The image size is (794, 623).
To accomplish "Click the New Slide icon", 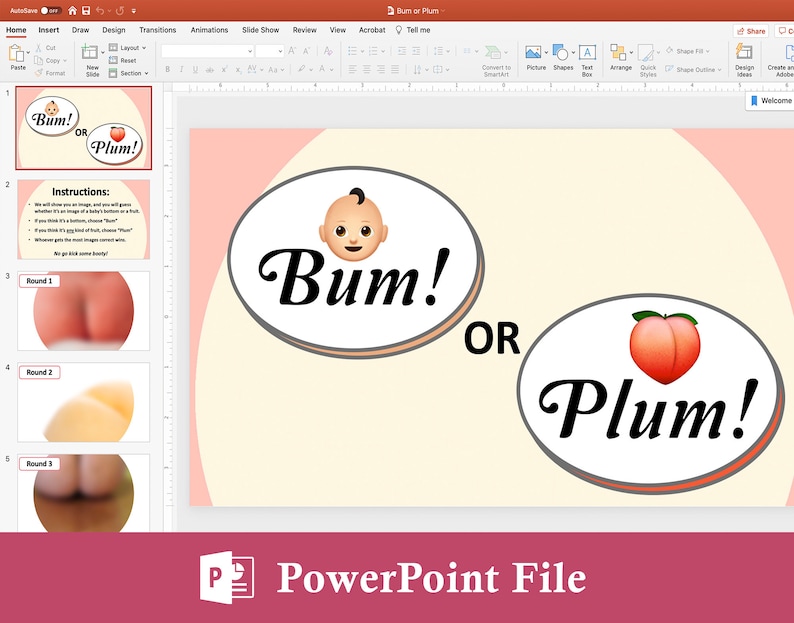I will click(x=90, y=52).
